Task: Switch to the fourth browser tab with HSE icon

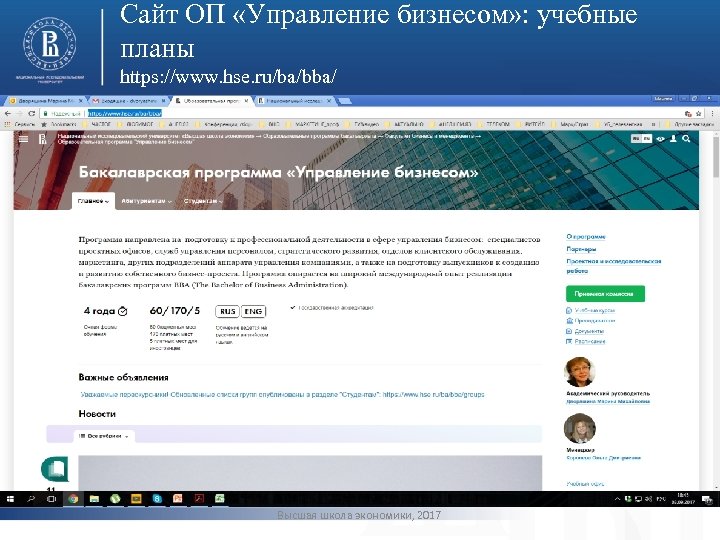Action: (294, 101)
